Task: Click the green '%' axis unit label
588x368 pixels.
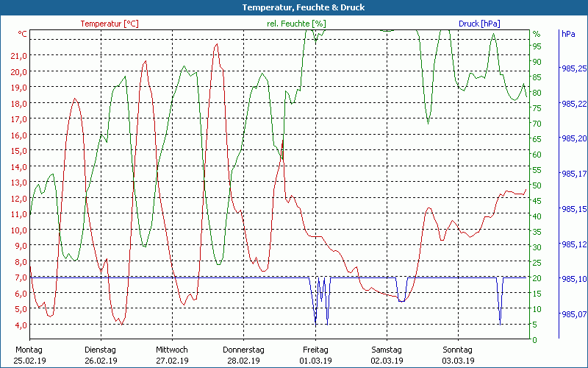Action: pyautogui.click(x=537, y=35)
